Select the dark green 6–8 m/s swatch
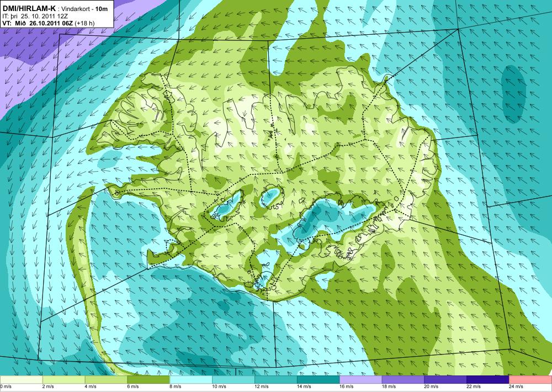Viewport: 552px width, 392px height. 148,380
